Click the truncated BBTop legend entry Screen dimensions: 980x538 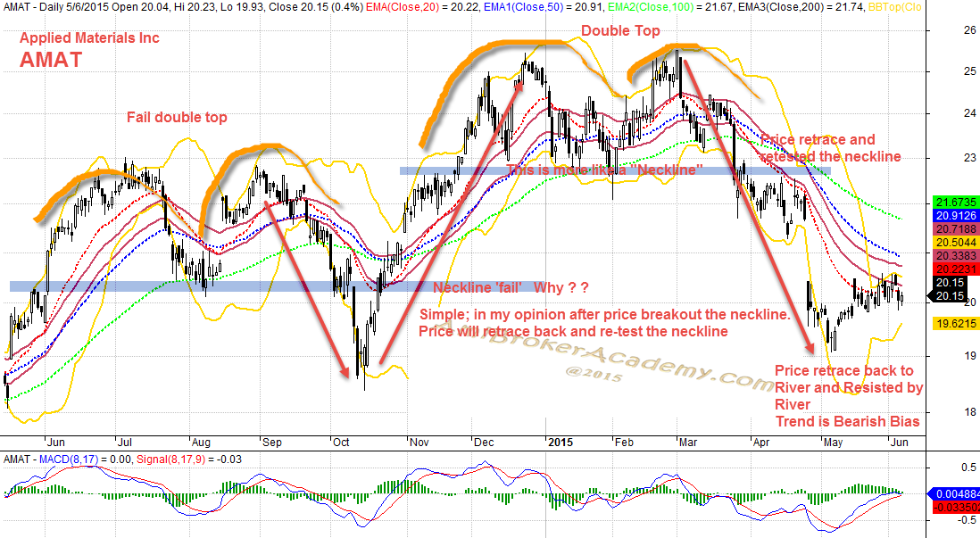pos(895,7)
